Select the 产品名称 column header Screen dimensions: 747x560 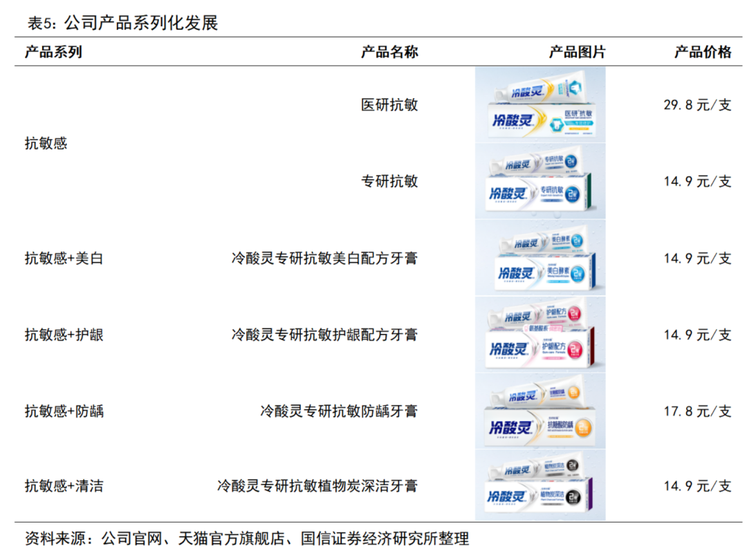389,52
